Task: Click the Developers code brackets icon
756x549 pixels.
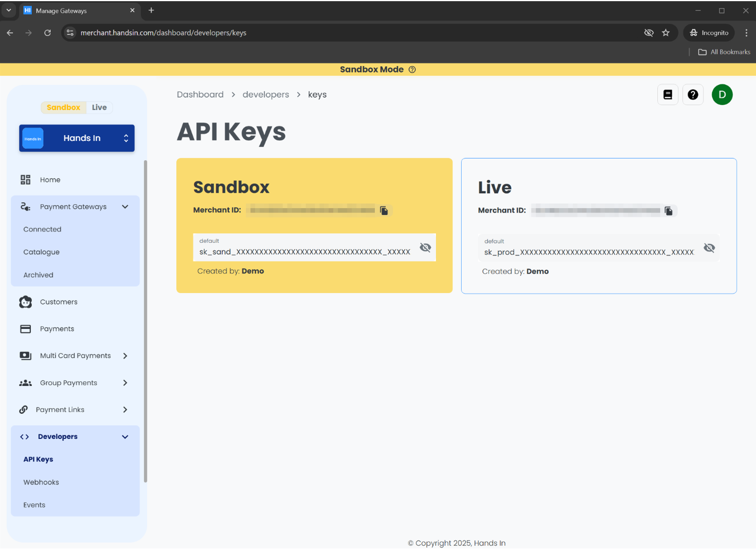Action: click(25, 437)
